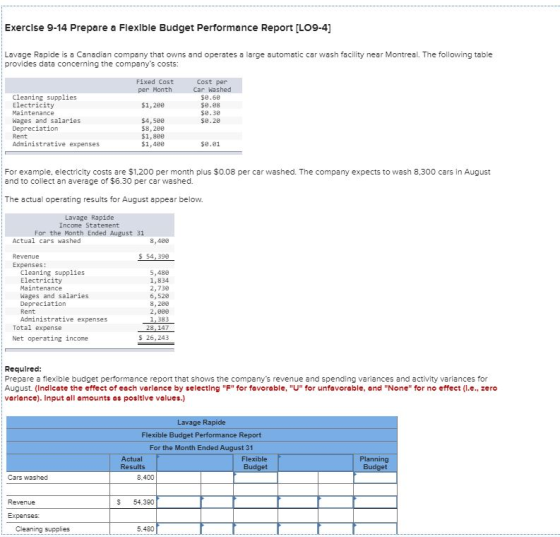
Task: Click the Revenue Flexible Budget input cell
Action: [x=256, y=502]
